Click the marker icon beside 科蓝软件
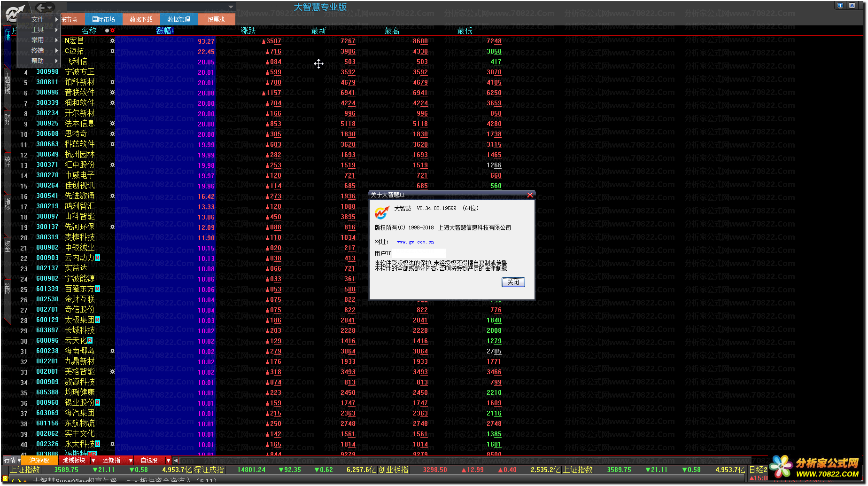This screenshot has height=486, width=868. tap(112, 144)
